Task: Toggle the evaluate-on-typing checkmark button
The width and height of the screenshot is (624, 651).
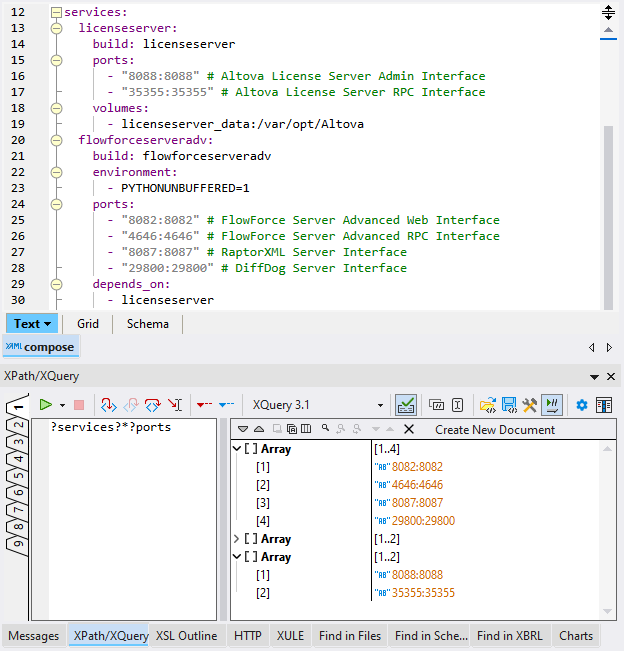Action: (406, 405)
